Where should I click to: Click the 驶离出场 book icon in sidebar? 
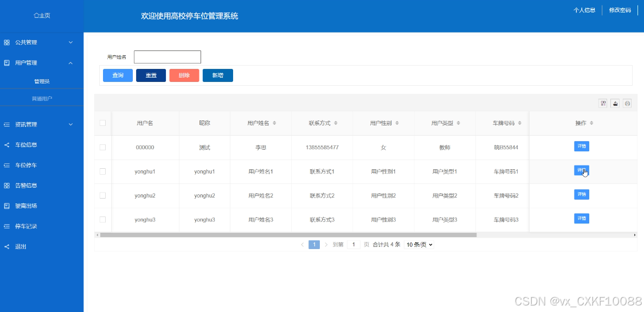[7, 206]
